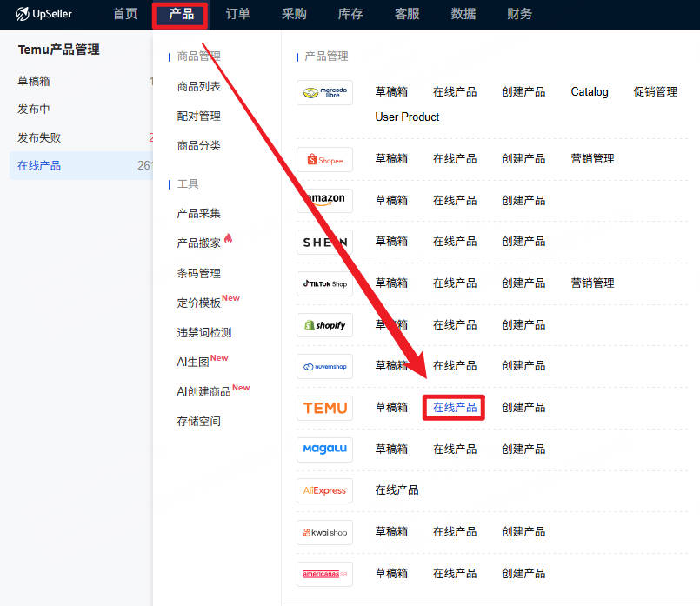Open the 存储空间 tool
Screen dimensions: 700x606
(198, 422)
